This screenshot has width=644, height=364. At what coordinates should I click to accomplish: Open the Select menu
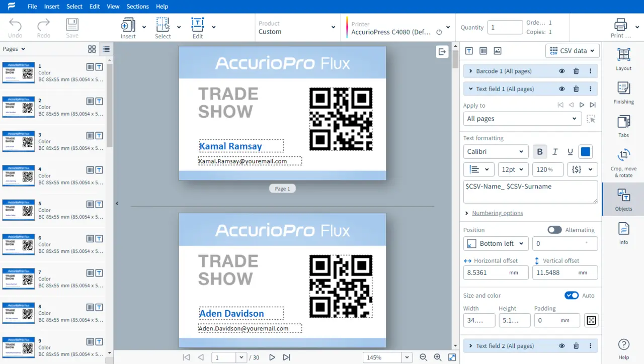[74, 7]
